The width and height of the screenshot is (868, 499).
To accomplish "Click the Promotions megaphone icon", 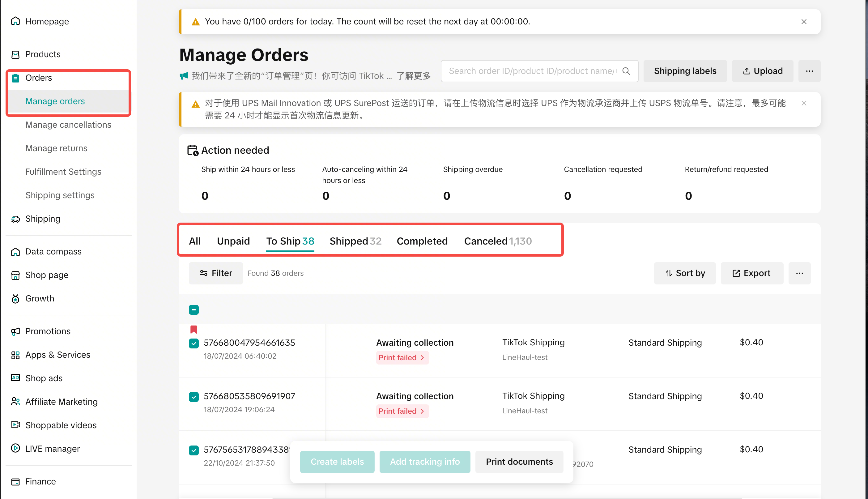I will [15, 331].
